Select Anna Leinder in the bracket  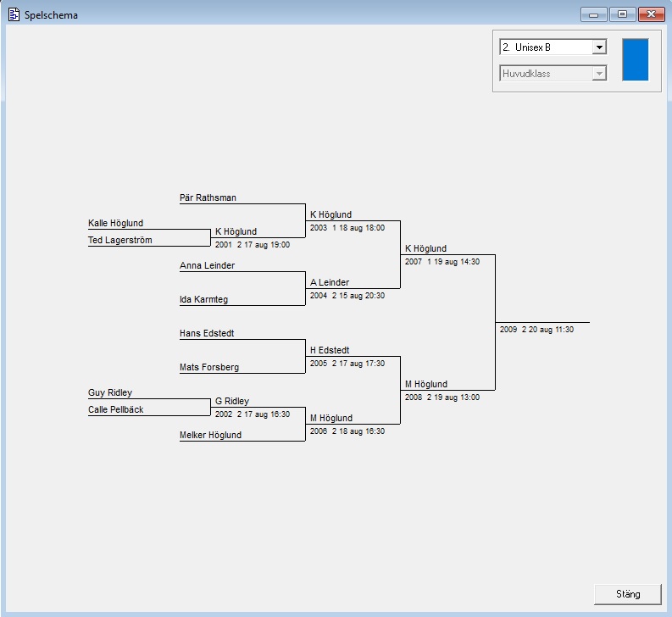click(x=207, y=266)
